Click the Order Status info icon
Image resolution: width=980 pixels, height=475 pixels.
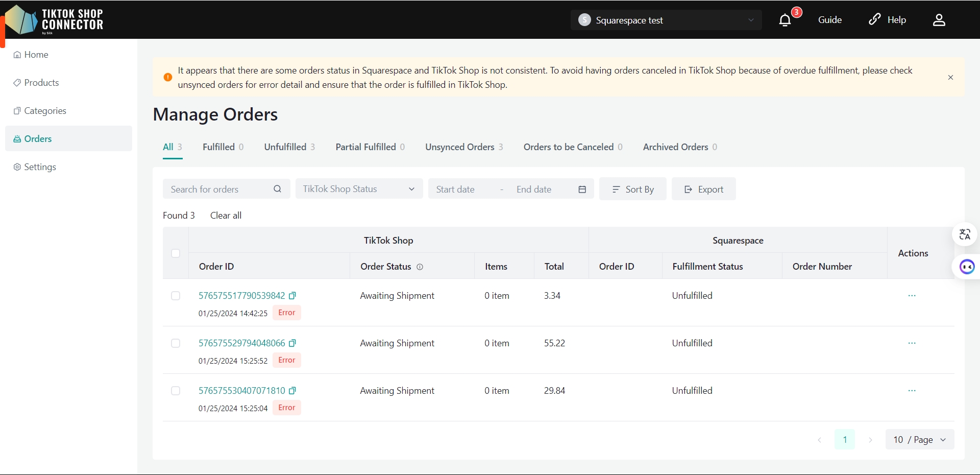420,267
